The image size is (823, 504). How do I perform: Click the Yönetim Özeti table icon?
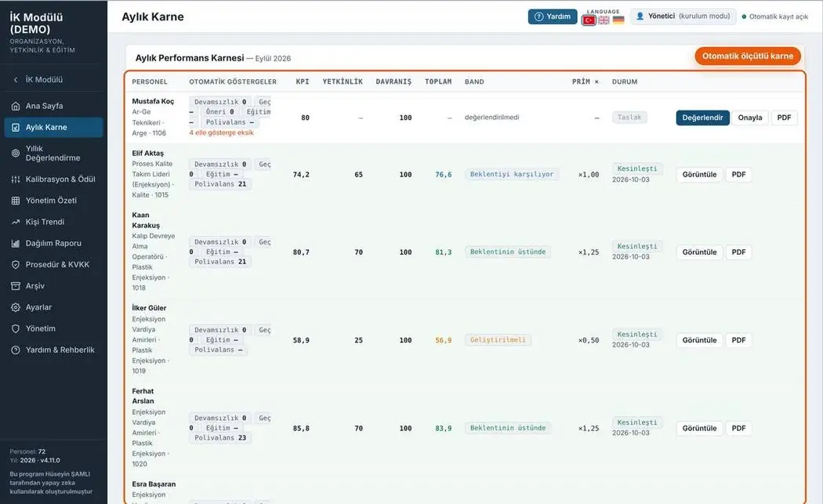(x=16, y=201)
